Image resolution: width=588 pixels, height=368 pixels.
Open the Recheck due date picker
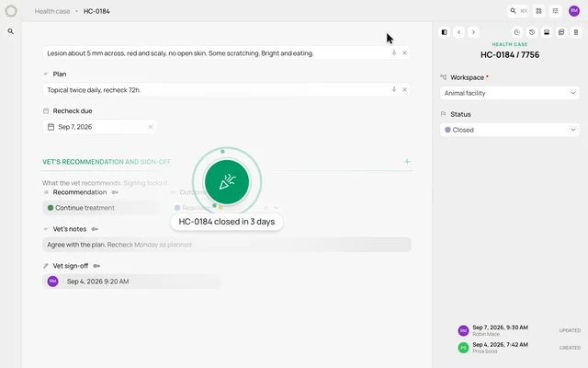click(100, 127)
